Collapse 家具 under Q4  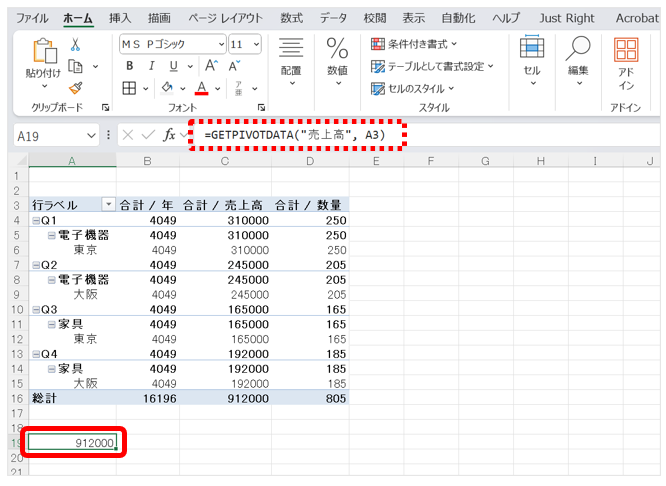tap(51, 369)
